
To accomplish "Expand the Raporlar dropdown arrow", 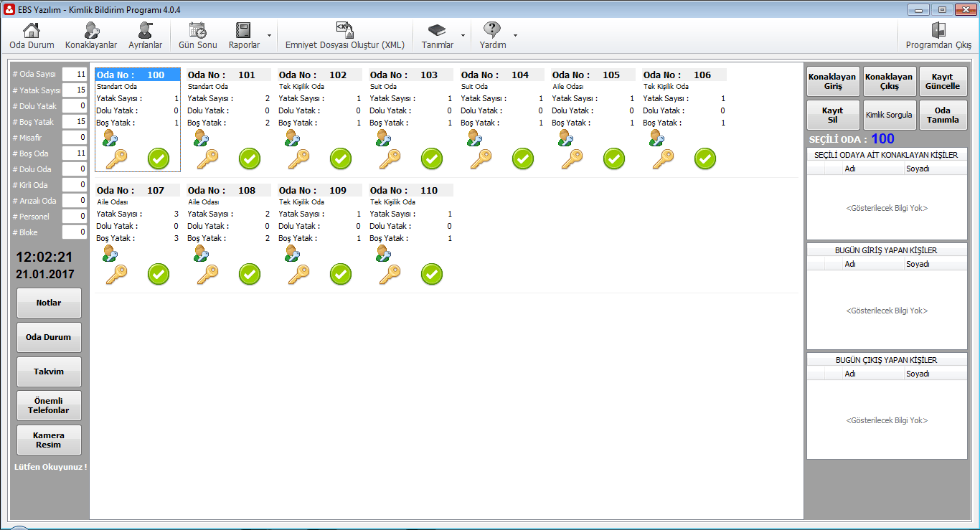I will click(269, 35).
